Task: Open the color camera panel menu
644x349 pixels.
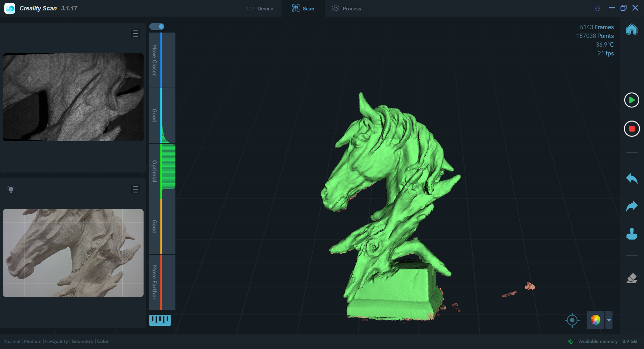Action: tap(136, 189)
